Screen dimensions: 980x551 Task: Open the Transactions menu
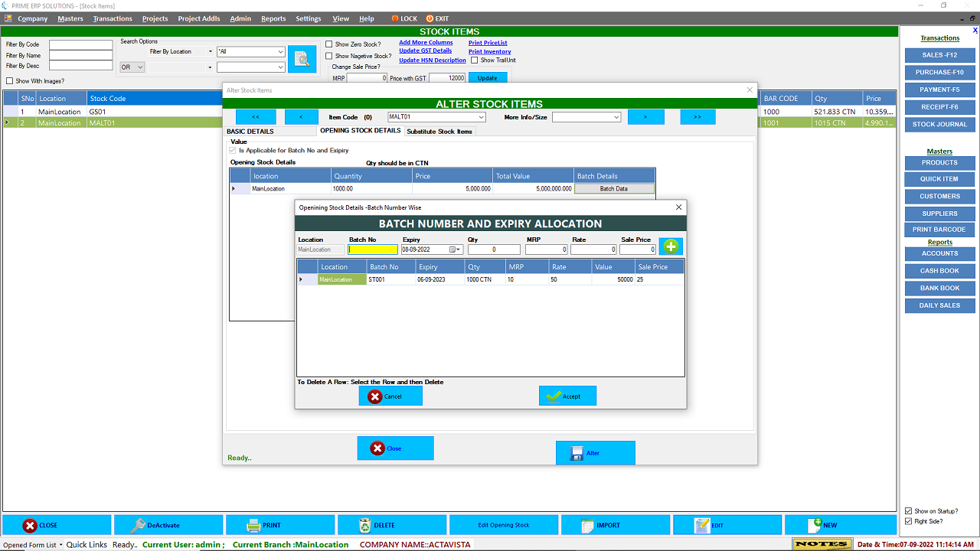113,18
